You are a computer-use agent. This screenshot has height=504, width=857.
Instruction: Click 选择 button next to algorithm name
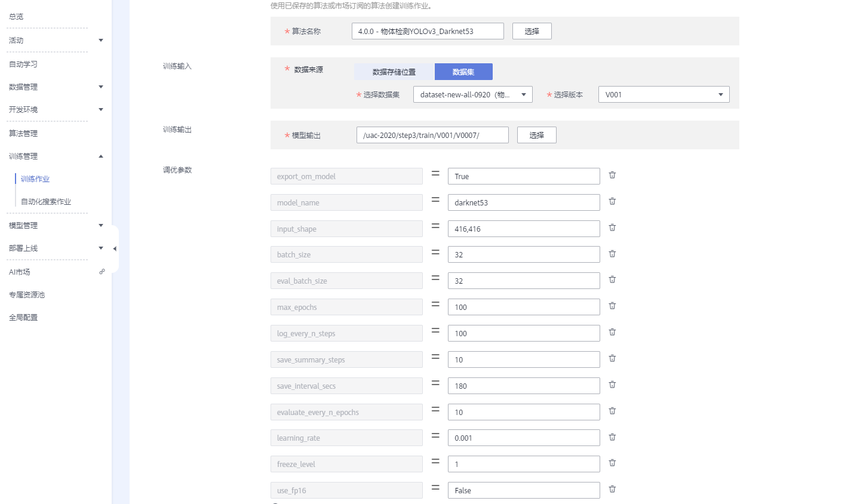(532, 31)
